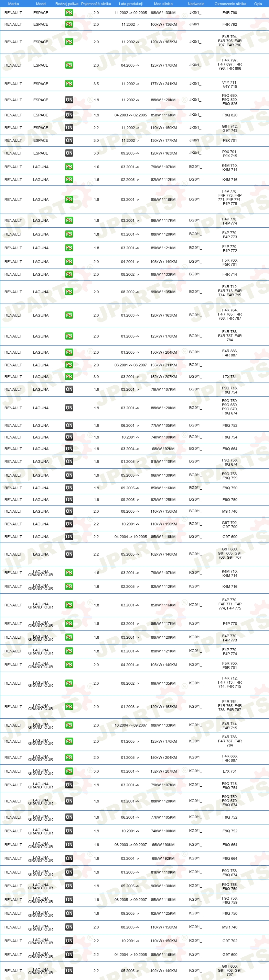The image size is (269, 980).
Task: Click the Lata produkcji column header
Action: click(x=131, y=4)
